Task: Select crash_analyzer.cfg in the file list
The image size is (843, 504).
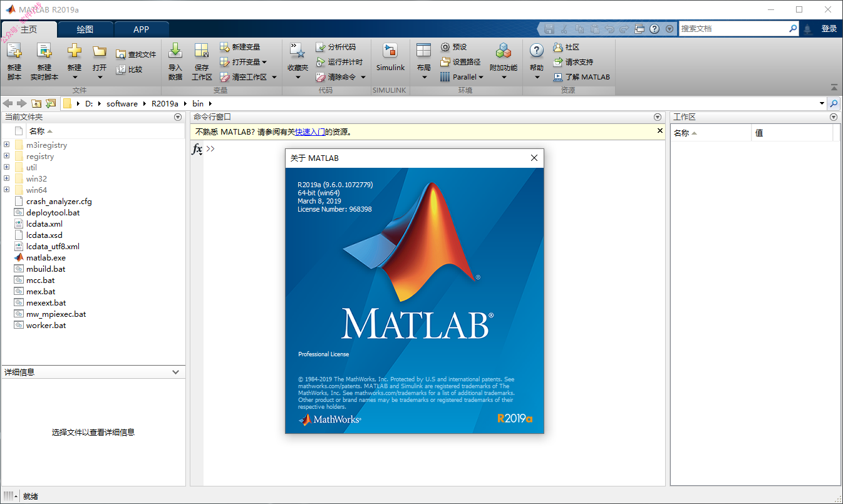Action: (59, 202)
